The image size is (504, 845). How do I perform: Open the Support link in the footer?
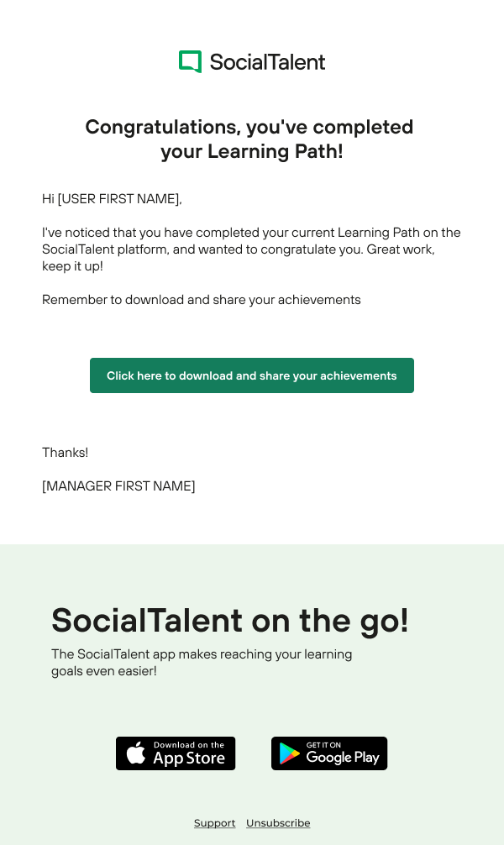tap(214, 823)
